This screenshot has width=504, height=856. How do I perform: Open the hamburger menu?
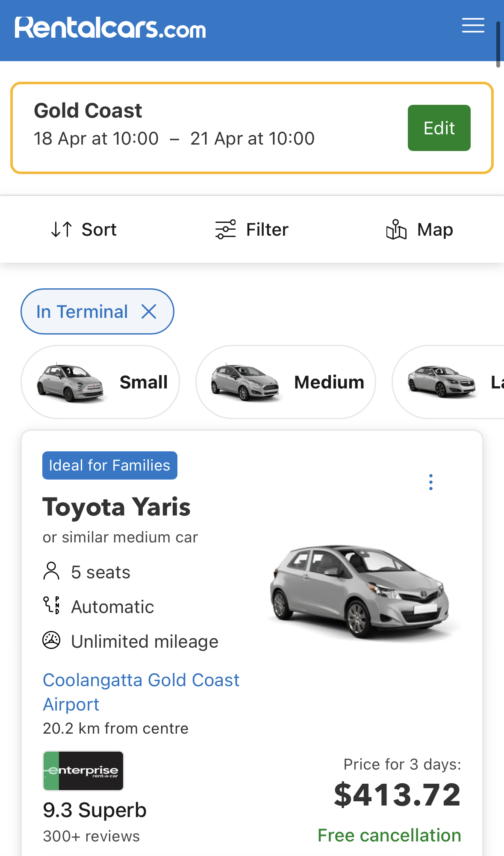click(473, 25)
